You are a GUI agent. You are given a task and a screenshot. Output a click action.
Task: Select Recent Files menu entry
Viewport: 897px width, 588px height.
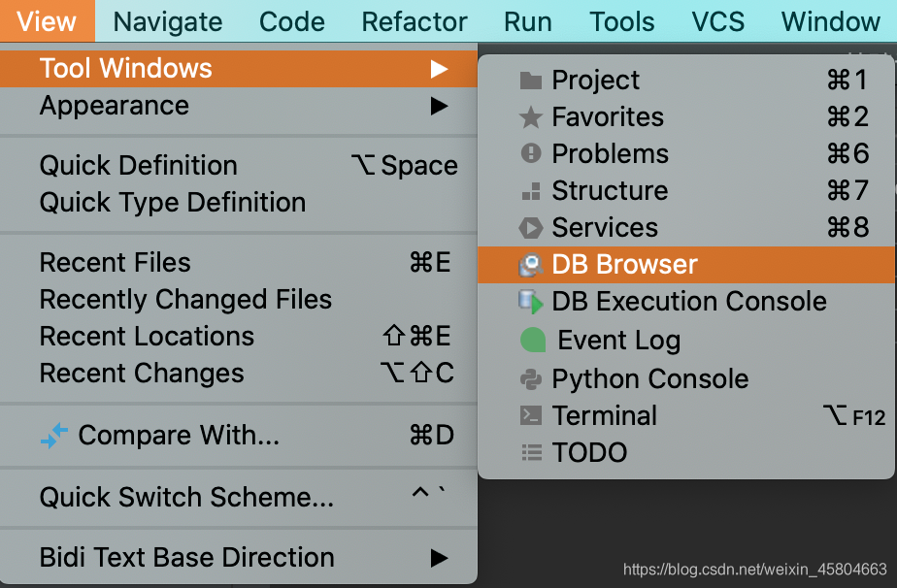tap(116, 263)
